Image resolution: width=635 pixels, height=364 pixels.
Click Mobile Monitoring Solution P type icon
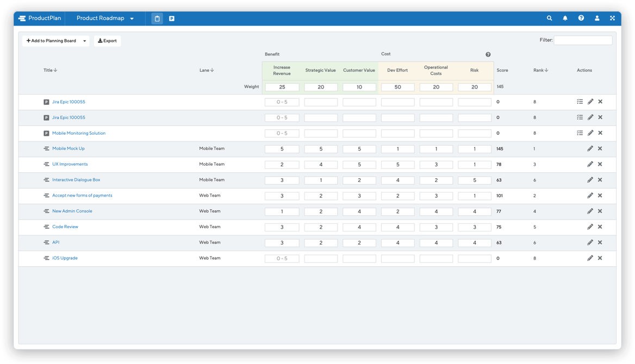pyautogui.click(x=46, y=133)
